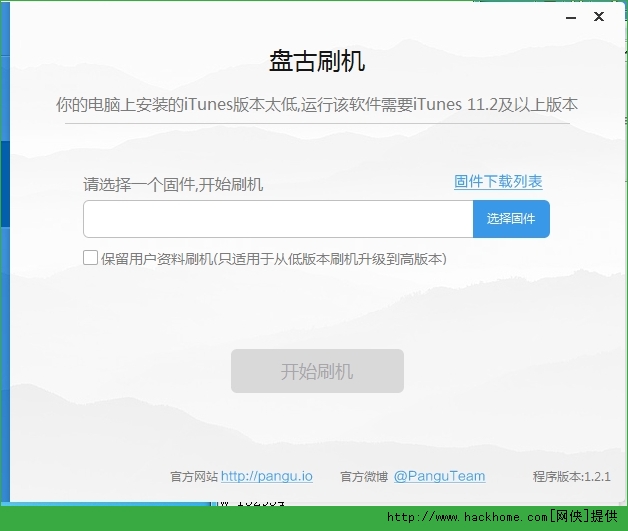628x531 pixels.
Task: Focus the firmware path input field
Action: point(278,219)
